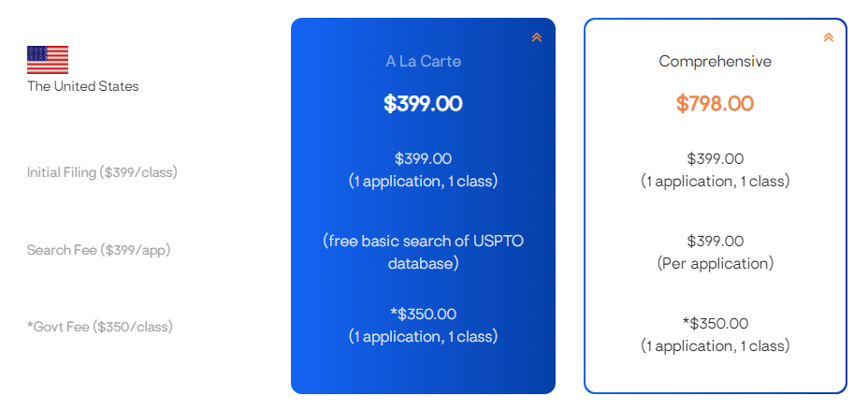Select the Comprehensive plan title

pos(715,61)
